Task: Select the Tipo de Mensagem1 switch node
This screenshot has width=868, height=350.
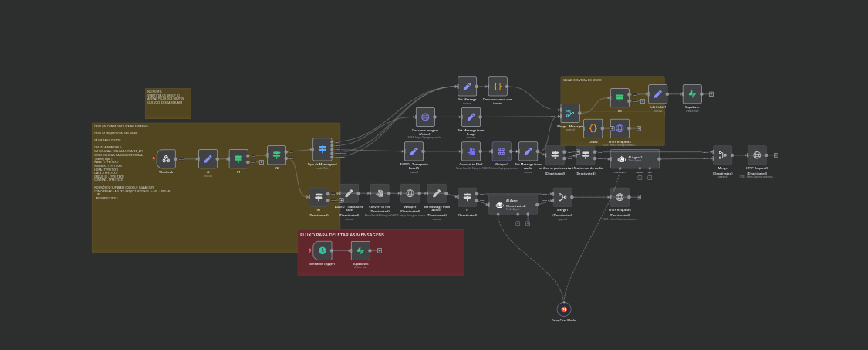Action: pyautogui.click(x=322, y=148)
